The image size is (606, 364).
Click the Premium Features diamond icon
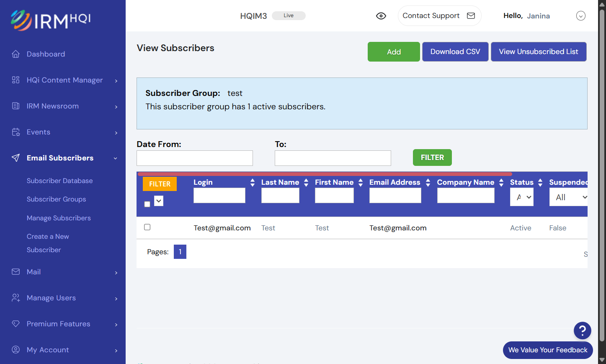coord(16,324)
